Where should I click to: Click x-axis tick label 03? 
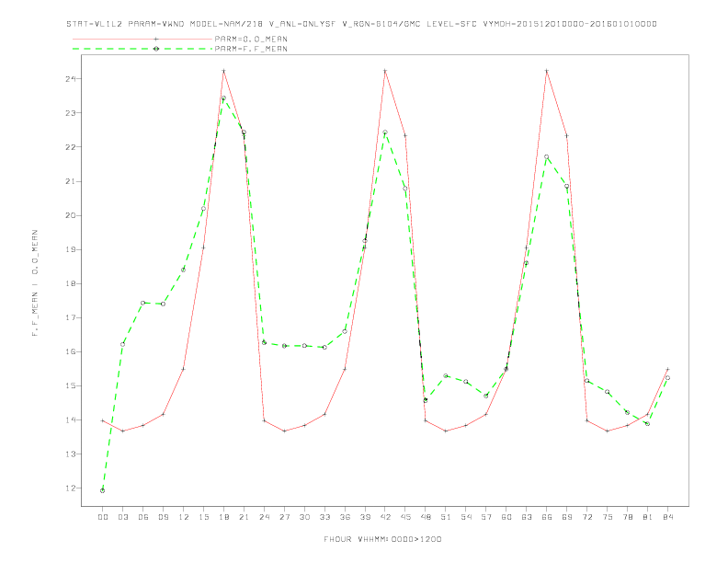pos(122,517)
